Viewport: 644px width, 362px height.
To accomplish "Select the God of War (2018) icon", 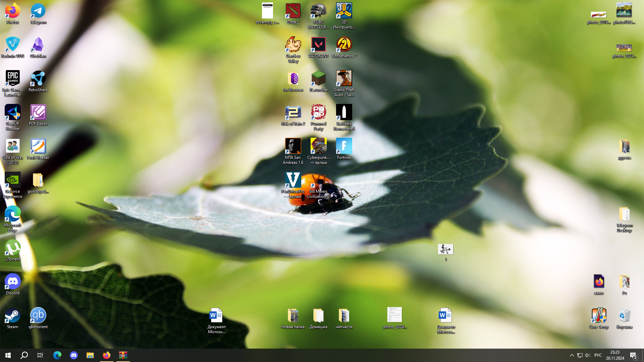I will 13,151.
